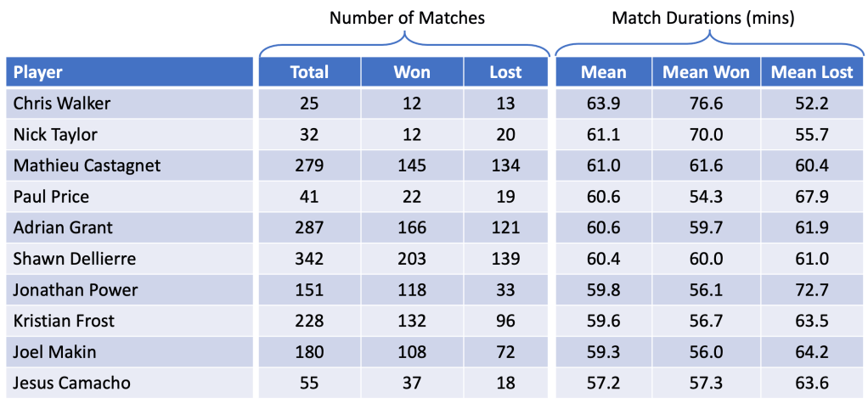
Task: Select the Mathieu Castagnet row name
Action: pos(87,165)
